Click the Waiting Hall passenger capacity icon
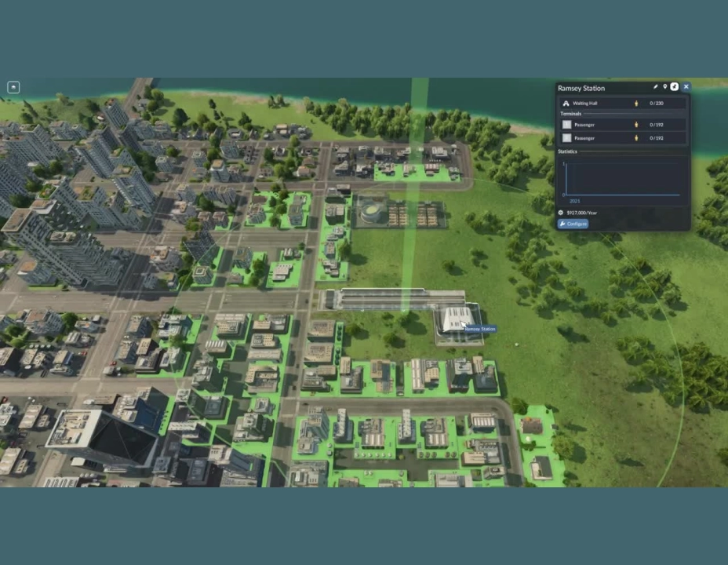The height and width of the screenshot is (565, 728). [x=636, y=104]
